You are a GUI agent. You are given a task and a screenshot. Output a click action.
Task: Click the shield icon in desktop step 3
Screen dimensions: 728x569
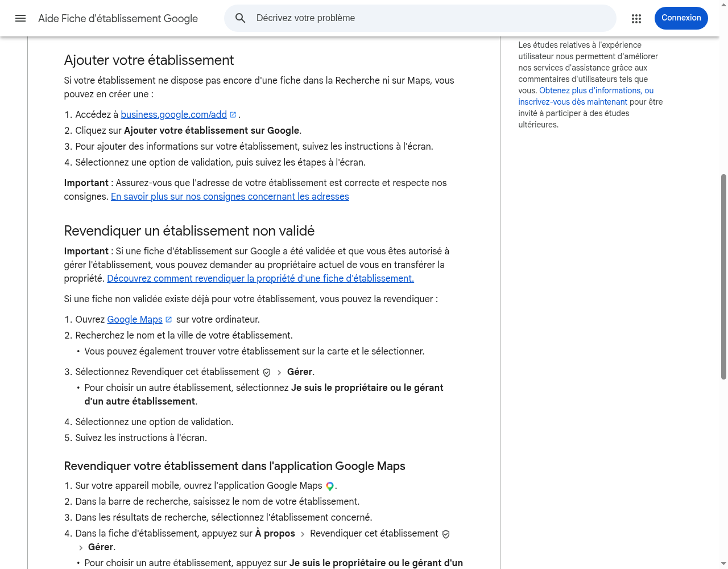tap(267, 372)
